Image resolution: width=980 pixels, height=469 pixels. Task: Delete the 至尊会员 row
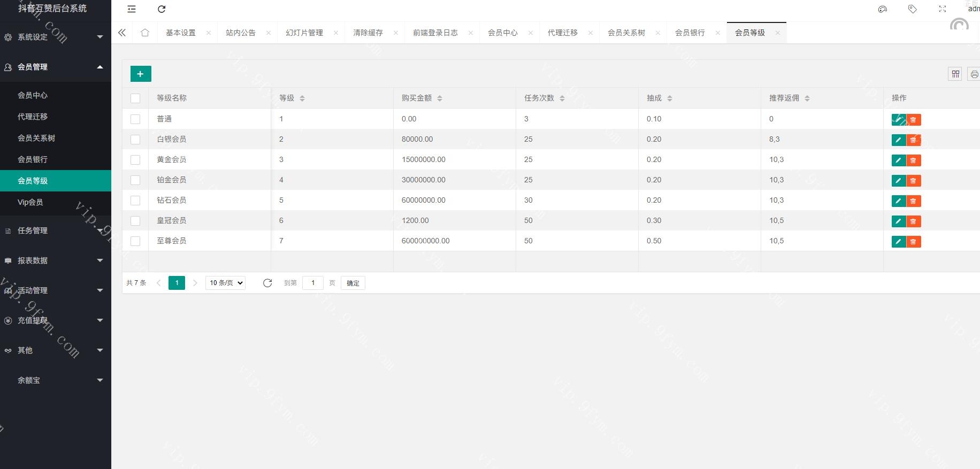(913, 242)
